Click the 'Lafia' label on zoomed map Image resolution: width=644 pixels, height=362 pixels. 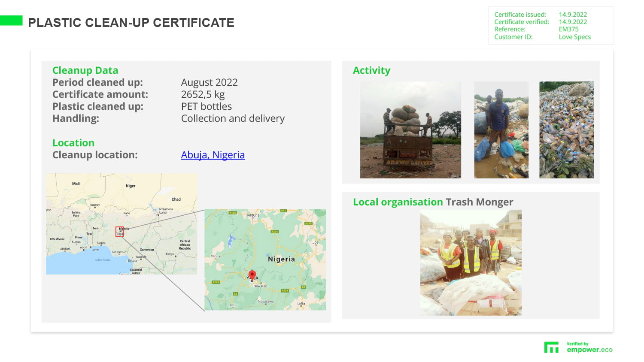(301, 303)
